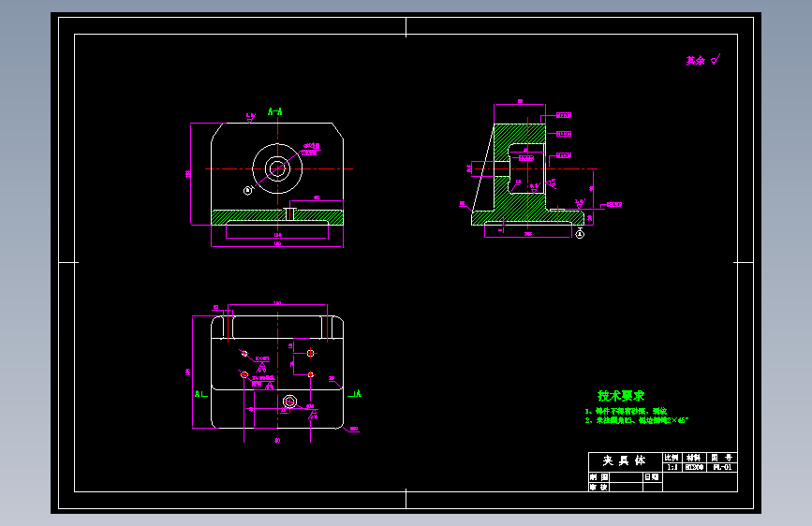Click the "其余" surface finish note
This screenshot has width=812, height=526.
(x=696, y=61)
